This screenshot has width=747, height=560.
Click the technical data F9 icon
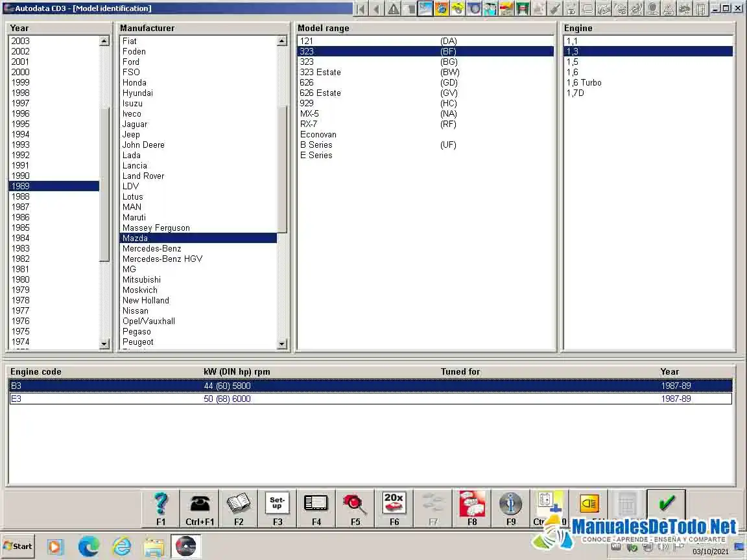510,505
